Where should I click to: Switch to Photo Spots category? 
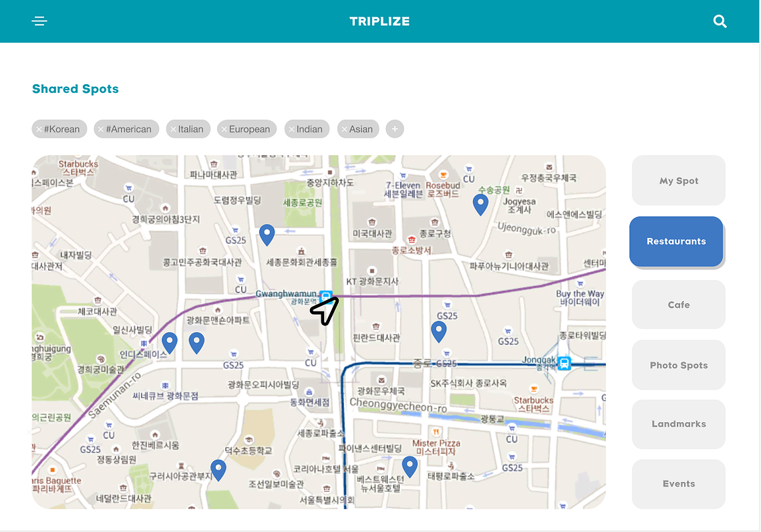tap(679, 365)
